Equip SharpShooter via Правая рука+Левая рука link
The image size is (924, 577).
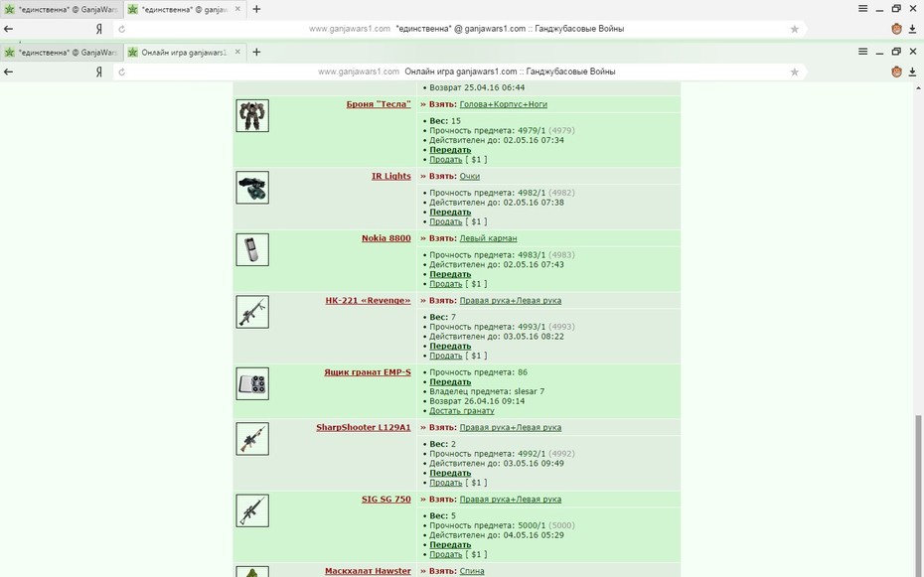tap(511, 427)
